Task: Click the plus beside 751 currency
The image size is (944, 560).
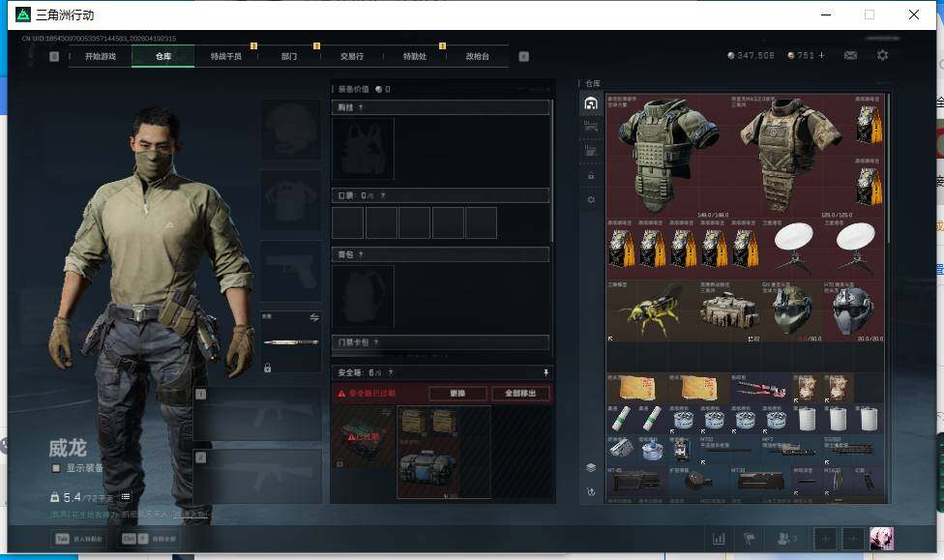Action: [822, 55]
